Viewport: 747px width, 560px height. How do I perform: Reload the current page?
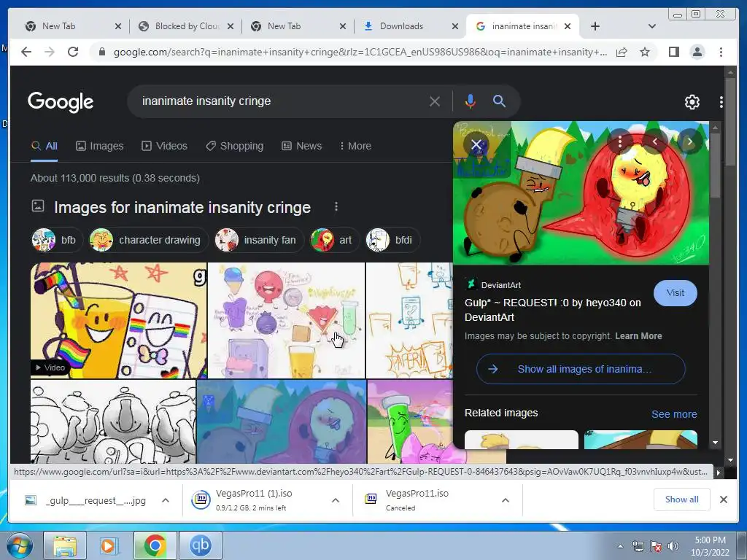72,52
